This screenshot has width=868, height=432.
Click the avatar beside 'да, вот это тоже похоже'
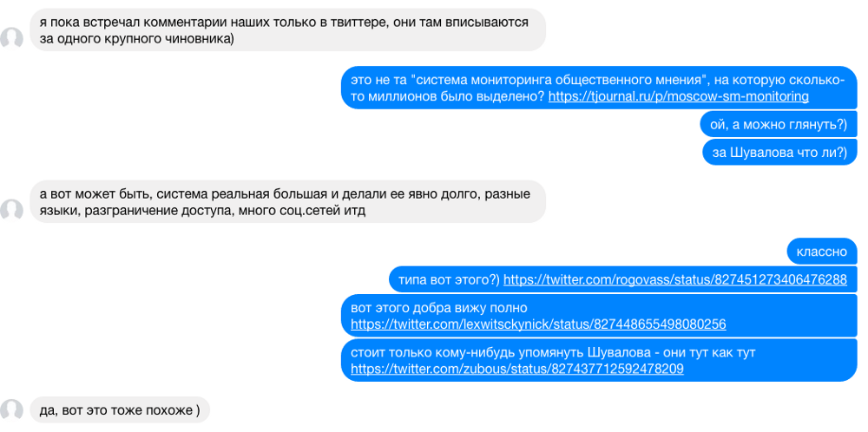pos(11,409)
